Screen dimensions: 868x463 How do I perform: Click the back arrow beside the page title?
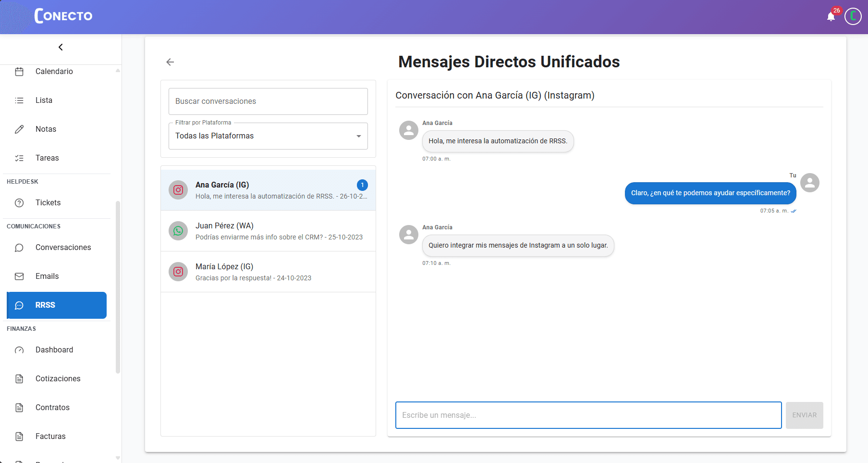coord(170,62)
